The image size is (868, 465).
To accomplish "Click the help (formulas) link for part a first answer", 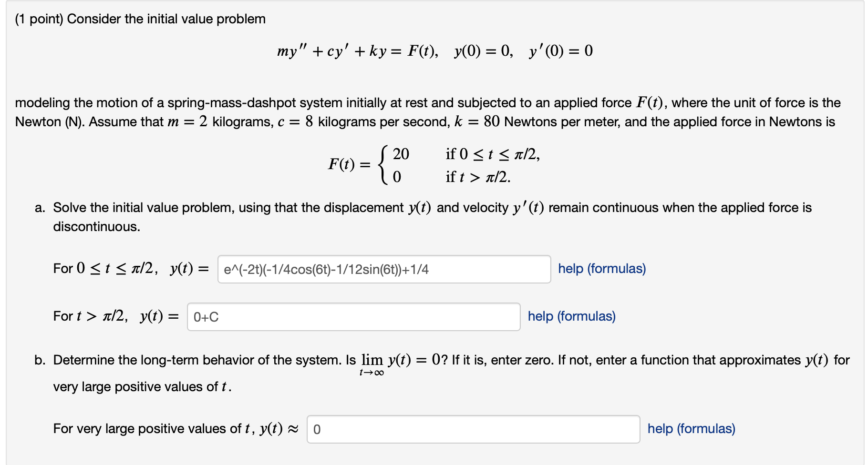I will coord(601,269).
